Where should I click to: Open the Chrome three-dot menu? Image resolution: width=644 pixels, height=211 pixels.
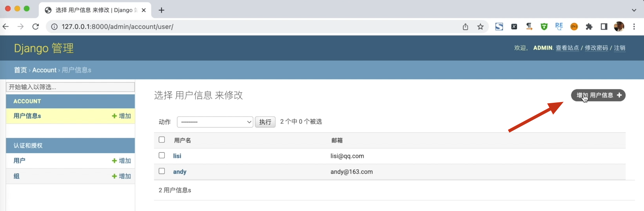point(634,27)
